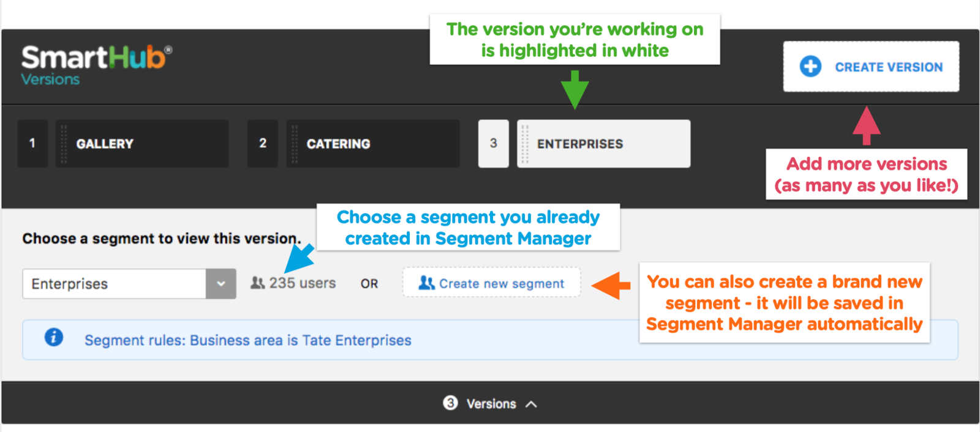
Task: Click the info icon beside Segment rules
Action: [54, 337]
